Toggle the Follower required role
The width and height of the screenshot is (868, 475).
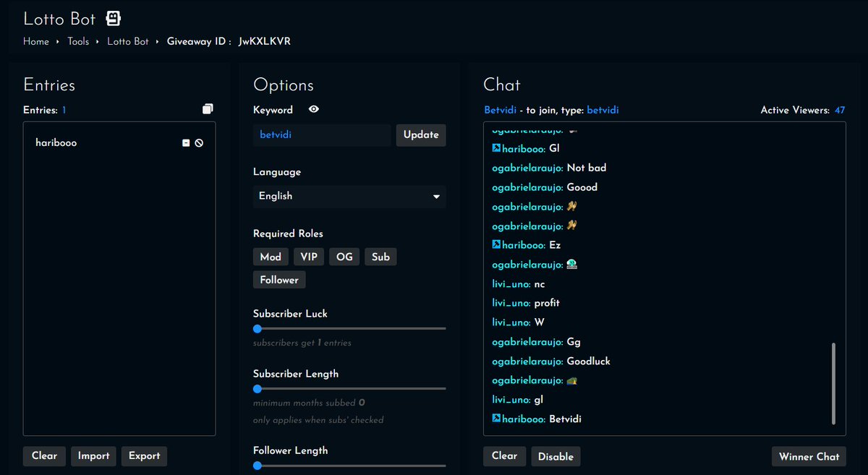pos(279,280)
